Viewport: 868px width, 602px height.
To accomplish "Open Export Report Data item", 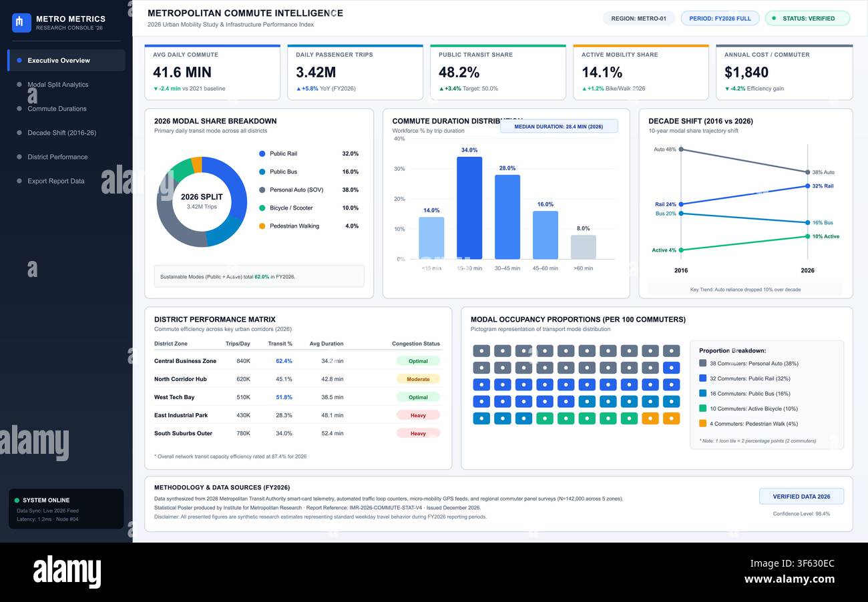I will [66, 181].
